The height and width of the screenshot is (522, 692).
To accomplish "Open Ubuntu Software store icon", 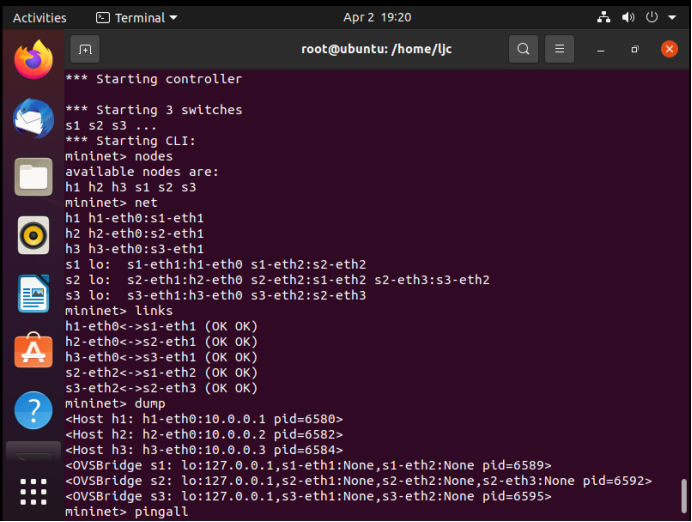I will [x=34, y=351].
